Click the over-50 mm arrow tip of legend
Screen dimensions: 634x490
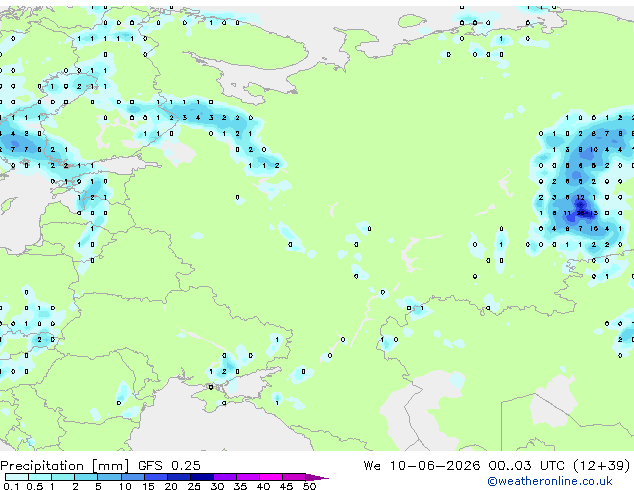[317, 478]
